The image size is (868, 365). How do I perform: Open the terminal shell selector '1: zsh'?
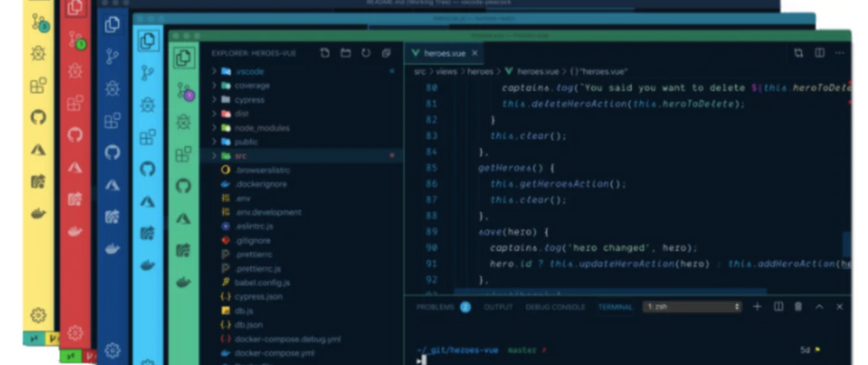point(692,307)
